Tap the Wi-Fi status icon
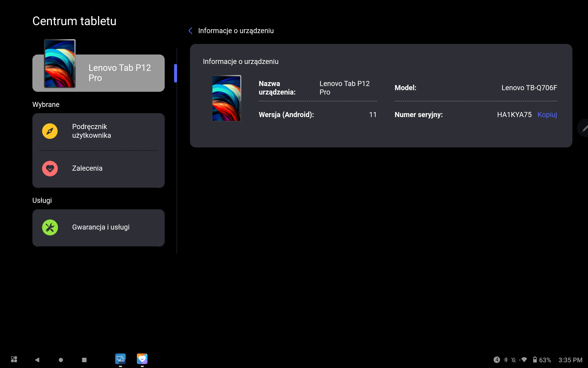 coord(524,360)
